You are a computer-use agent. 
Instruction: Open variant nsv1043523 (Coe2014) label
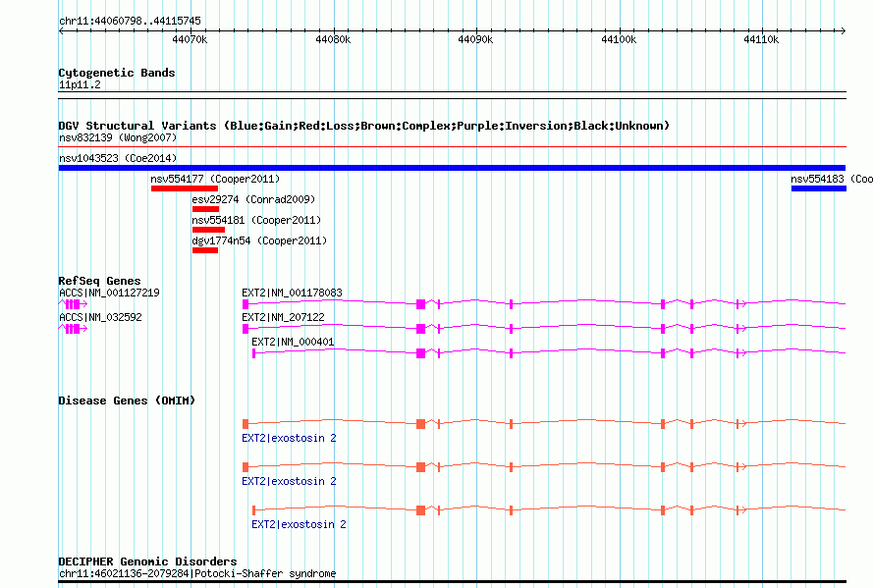click(118, 158)
